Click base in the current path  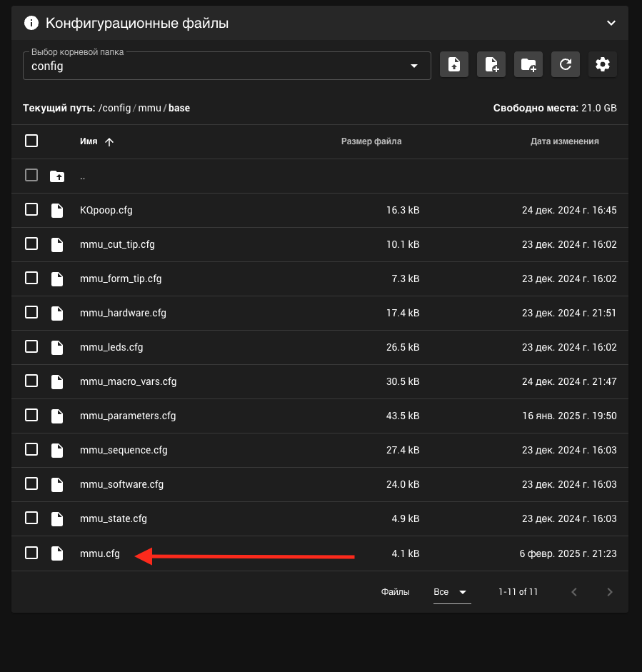(179, 108)
